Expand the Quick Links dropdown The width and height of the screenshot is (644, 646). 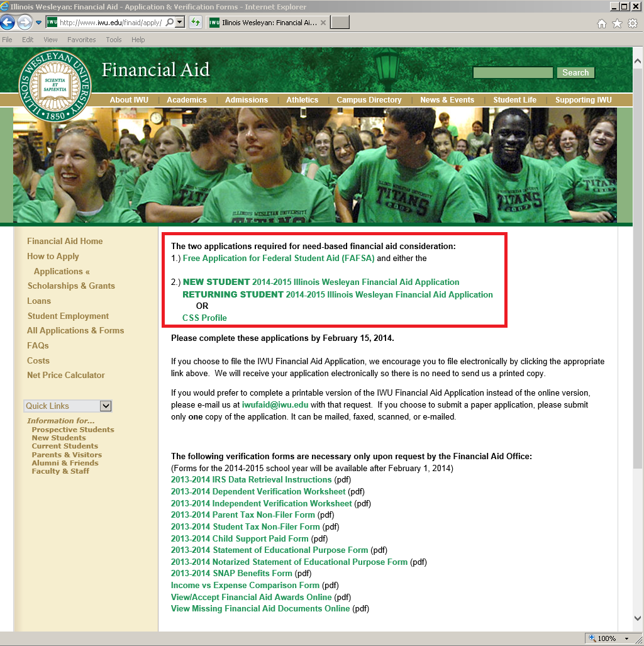[x=106, y=406]
